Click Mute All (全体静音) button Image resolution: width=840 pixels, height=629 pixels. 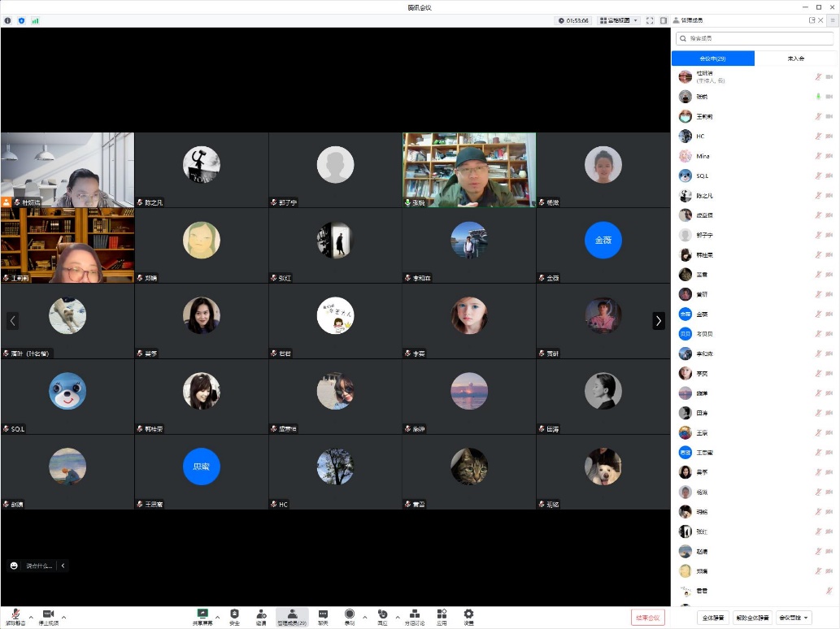pos(712,618)
